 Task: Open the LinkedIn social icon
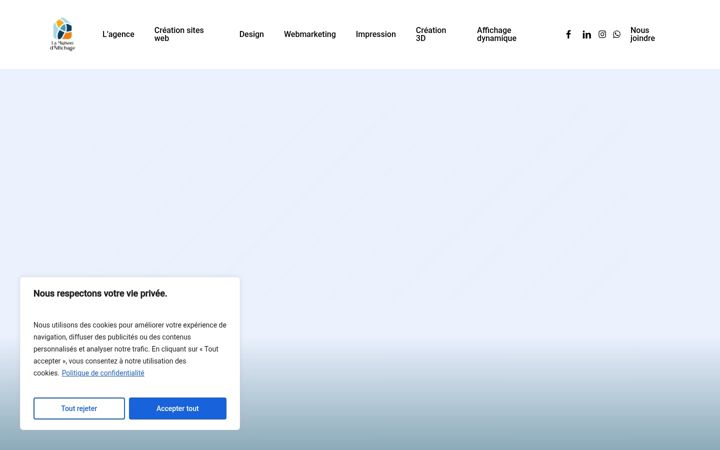[x=586, y=34]
